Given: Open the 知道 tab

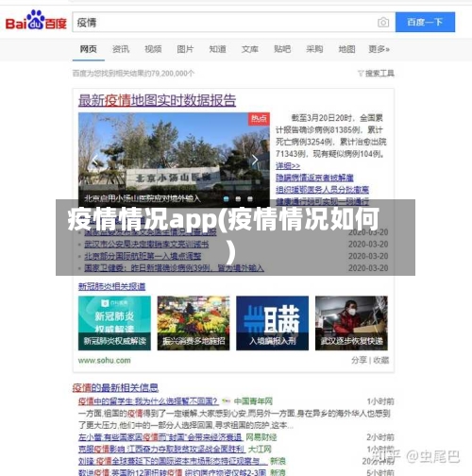Looking at the screenshot, I should point(218,49).
